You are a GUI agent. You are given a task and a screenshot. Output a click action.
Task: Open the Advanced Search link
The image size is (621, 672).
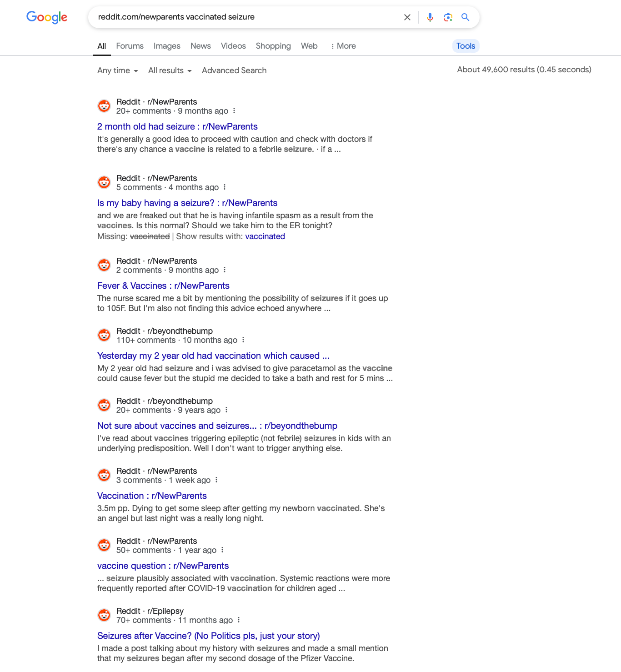(234, 70)
